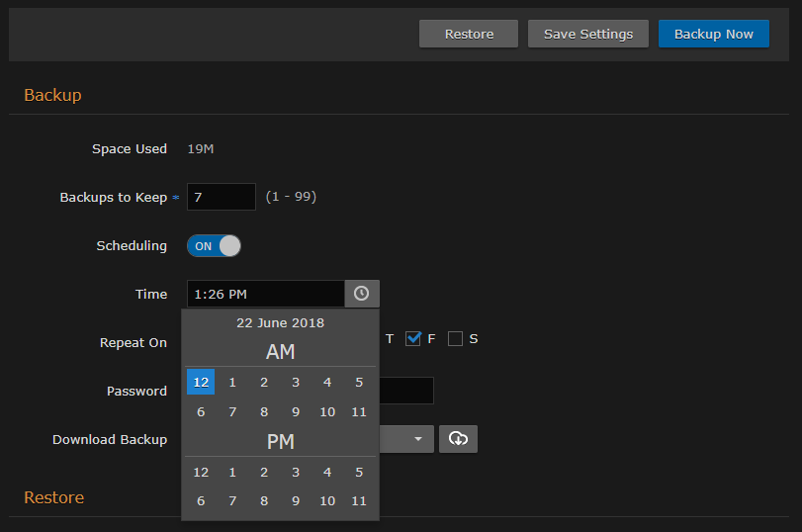
Task: Click the Time field showing 1:26 PM
Action: (265, 294)
